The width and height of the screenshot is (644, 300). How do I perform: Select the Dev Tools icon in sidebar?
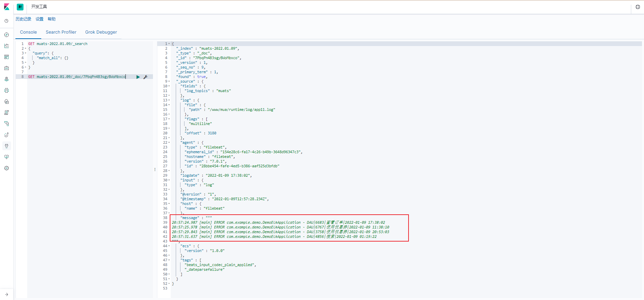[x=6, y=146]
